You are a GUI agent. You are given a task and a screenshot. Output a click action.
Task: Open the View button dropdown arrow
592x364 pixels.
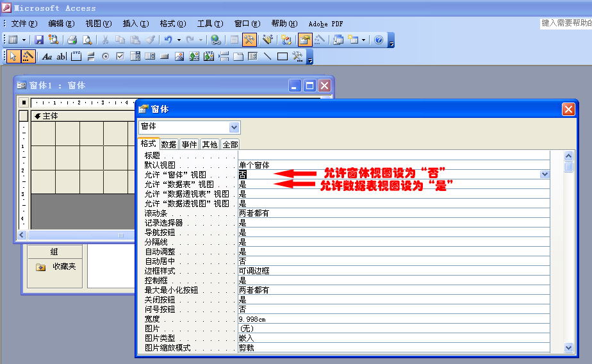pos(24,40)
